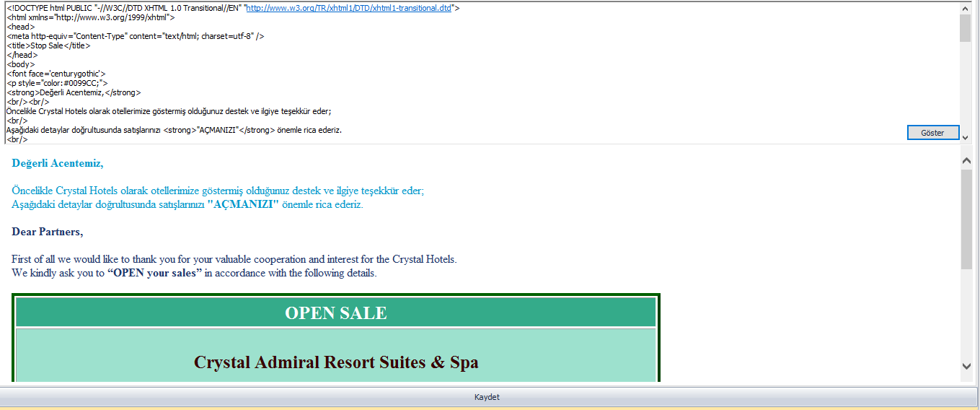The width and height of the screenshot is (980, 410).
Task: Click the HTML editor scrollbar thumb
Action: tap(966, 28)
